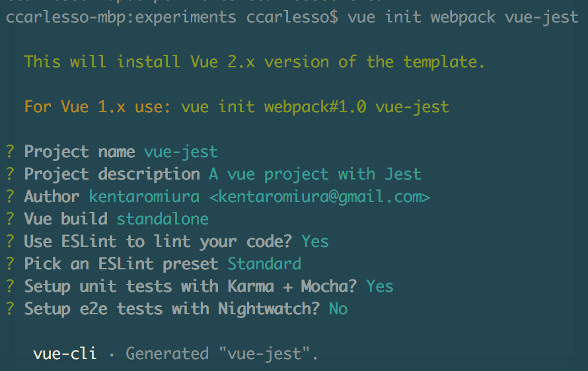Click the "Yes" answer for ESLint
Viewport: 588px width, 371px height.
coord(315,242)
